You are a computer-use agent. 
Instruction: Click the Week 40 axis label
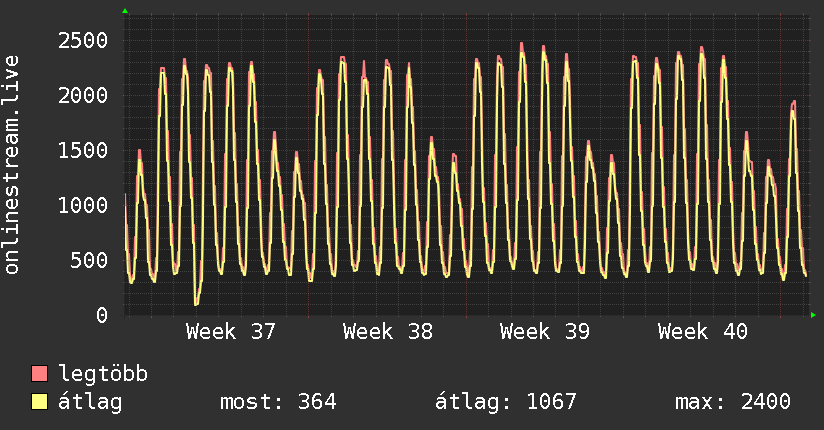(x=703, y=332)
